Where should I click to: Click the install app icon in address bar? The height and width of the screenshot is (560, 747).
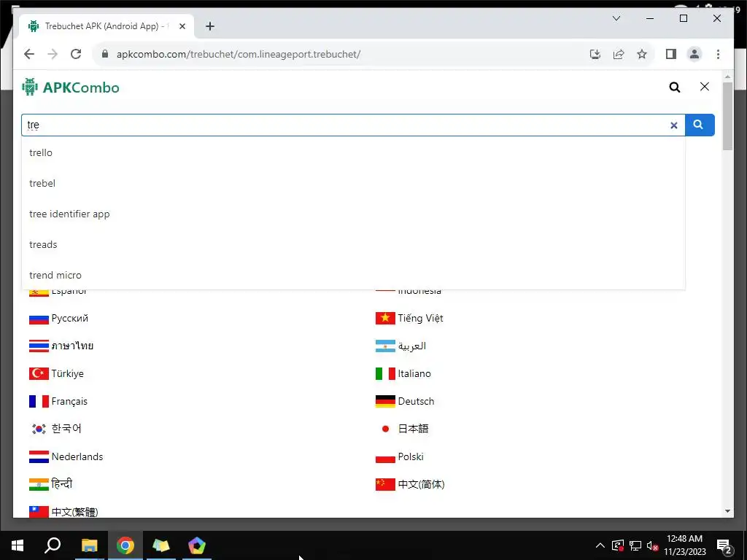point(595,54)
